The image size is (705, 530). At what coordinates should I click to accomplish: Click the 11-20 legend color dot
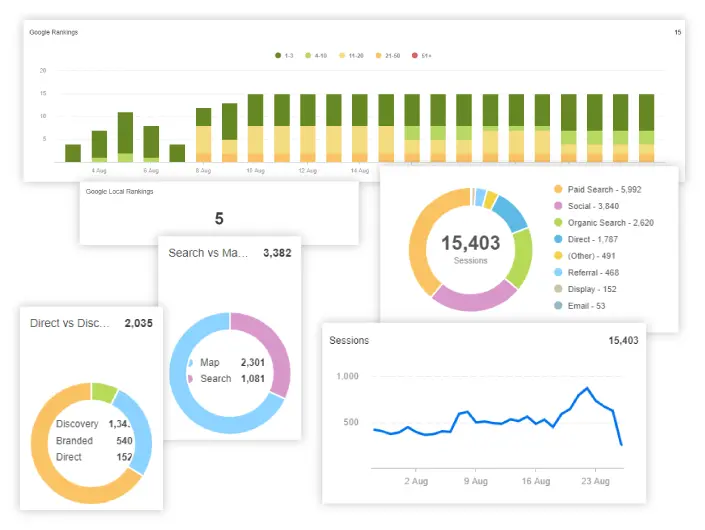[347, 55]
